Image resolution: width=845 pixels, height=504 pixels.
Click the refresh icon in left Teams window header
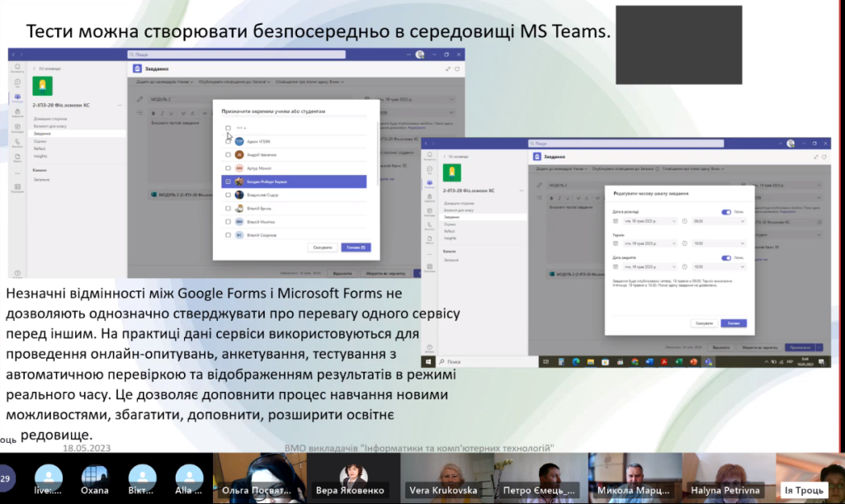[457, 69]
